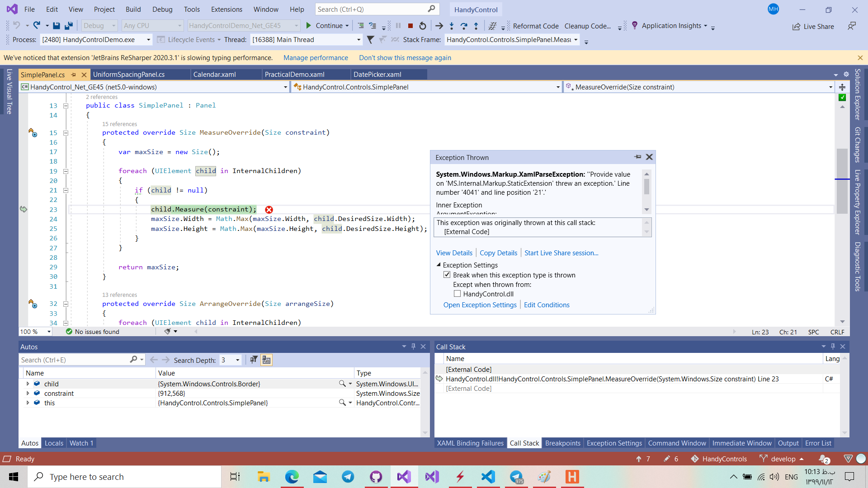The width and height of the screenshot is (868, 488).
Task: Click Show Next Statement arrow icon
Action: coord(439,26)
